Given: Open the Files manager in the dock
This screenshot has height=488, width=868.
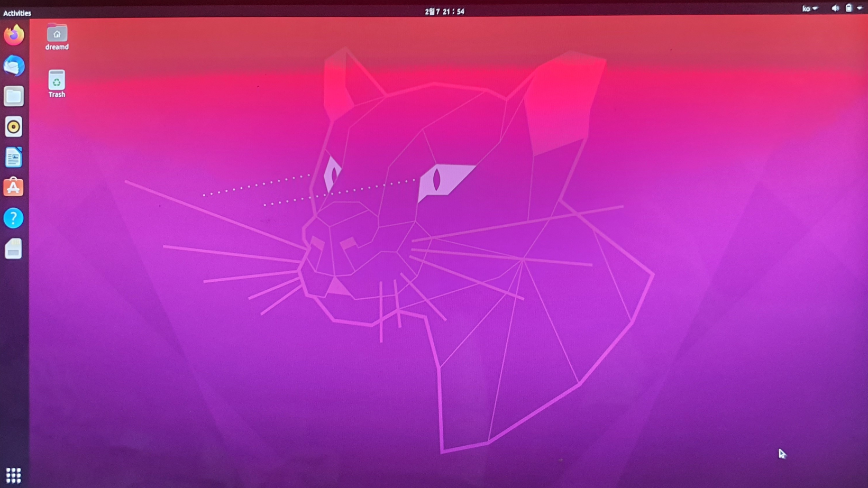Looking at the screenshot, I should 14,96.
